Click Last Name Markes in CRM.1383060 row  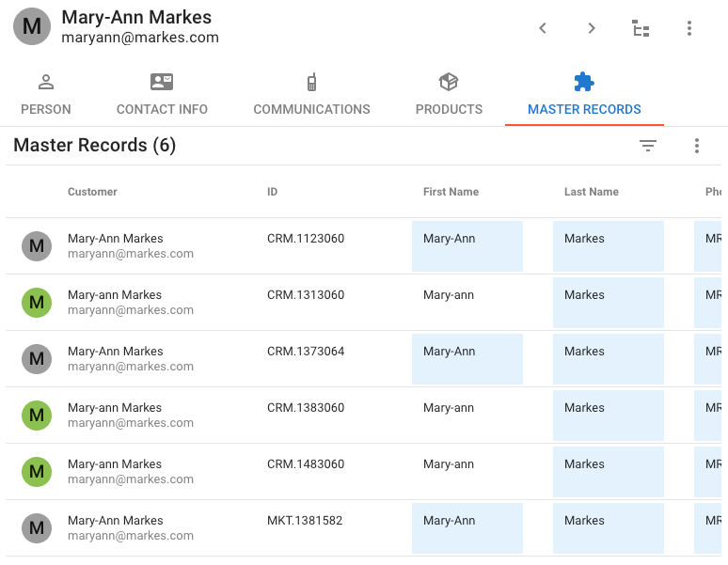coord(609,416)
